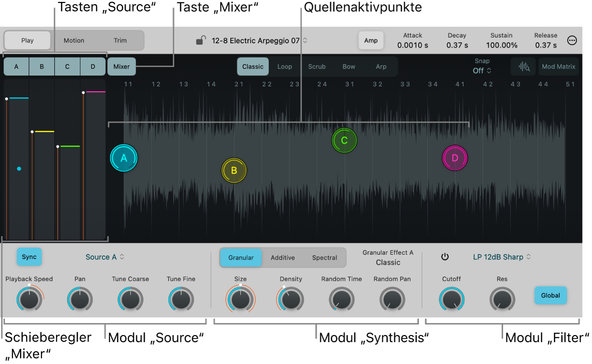Click the Attack time value field

pyautogui.click(x=412, y=45)
